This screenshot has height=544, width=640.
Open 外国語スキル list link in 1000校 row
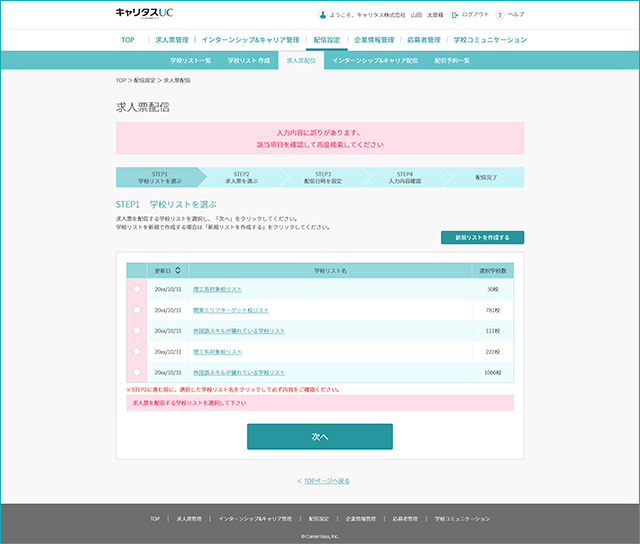[x=239, y=373]
